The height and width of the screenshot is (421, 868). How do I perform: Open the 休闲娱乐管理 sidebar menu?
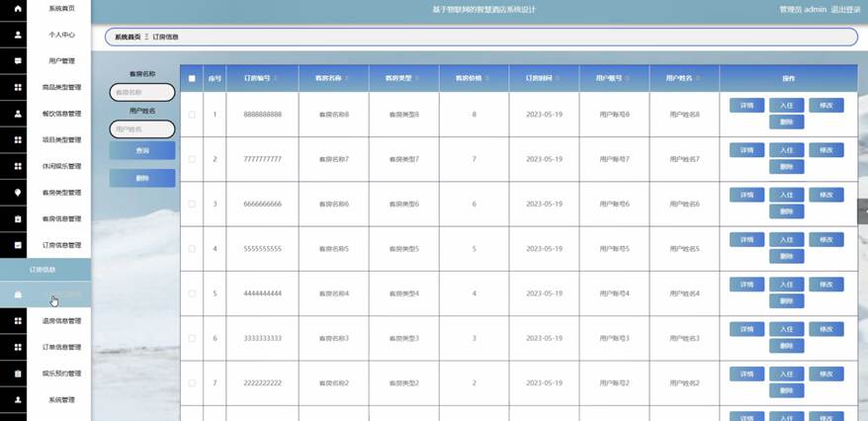(x=45, y=166)
